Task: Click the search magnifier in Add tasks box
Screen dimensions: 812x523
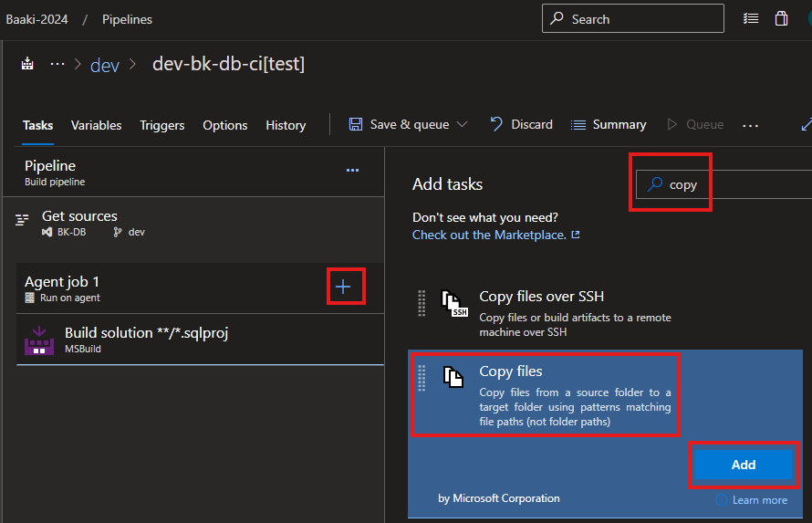Action: [655, 183]
